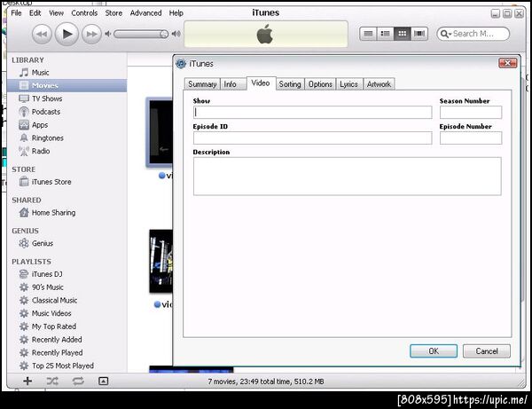Screen dimensions: 532x409
Task: Switch to Song List view button
Action: click(x=368, y=34)
